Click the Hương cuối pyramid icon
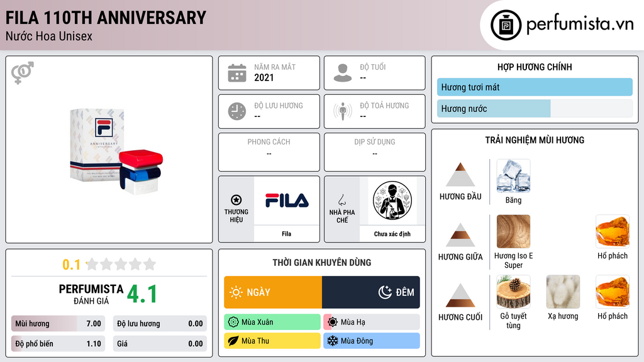Image resolution: width=644 pixels, height=362 pixels. tap(460, 295)
